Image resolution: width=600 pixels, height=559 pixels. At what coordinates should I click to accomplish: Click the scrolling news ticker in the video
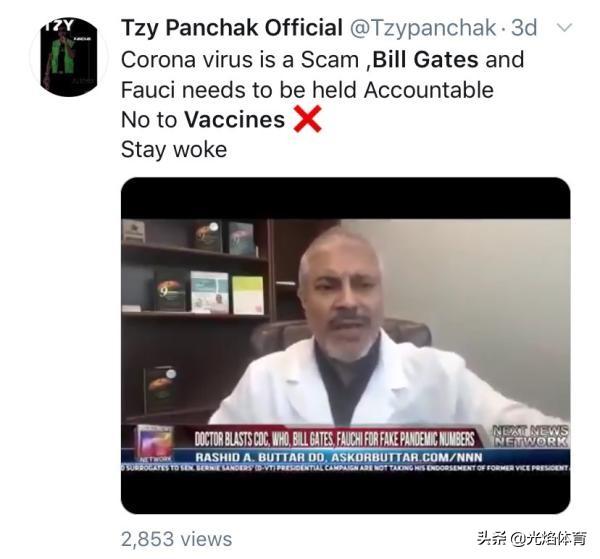346,468
